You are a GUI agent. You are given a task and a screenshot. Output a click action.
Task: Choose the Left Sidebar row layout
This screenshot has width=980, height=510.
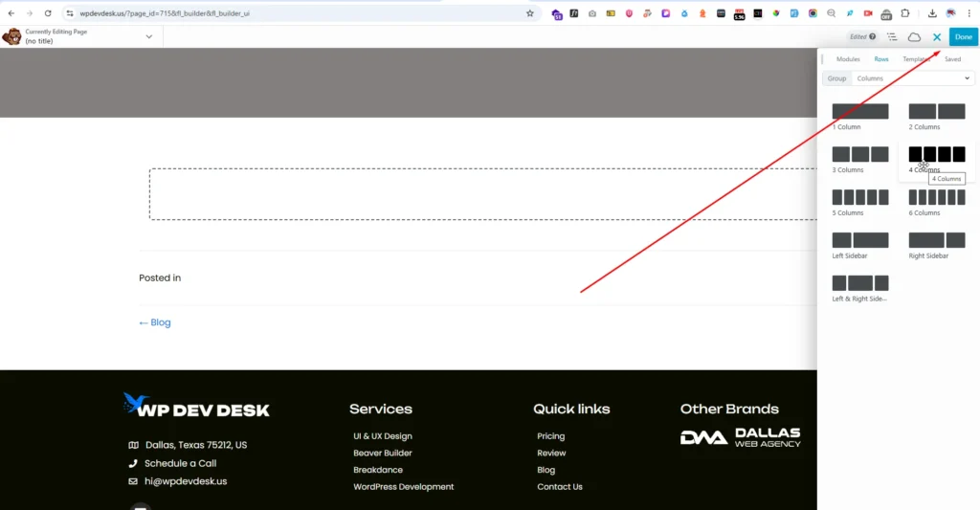860,240
